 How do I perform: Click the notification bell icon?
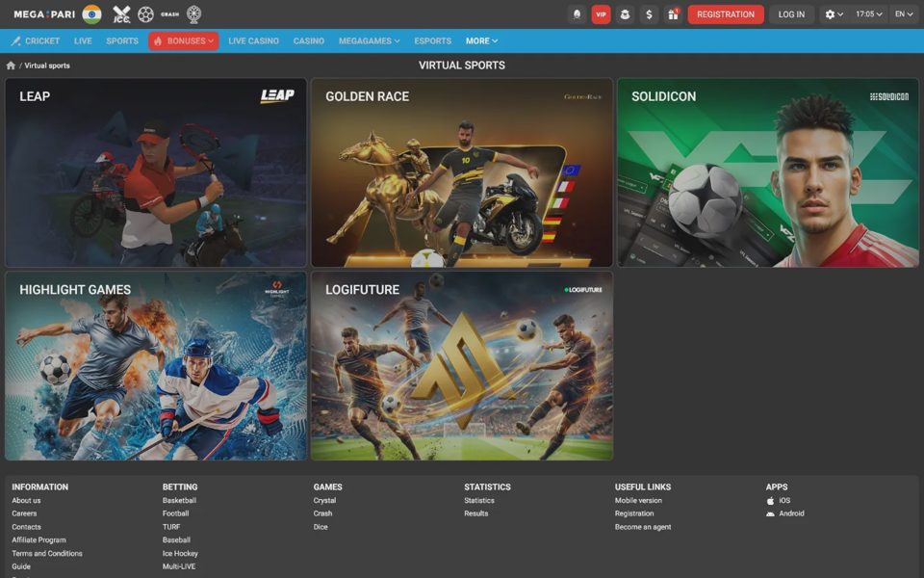click(577, 14)
